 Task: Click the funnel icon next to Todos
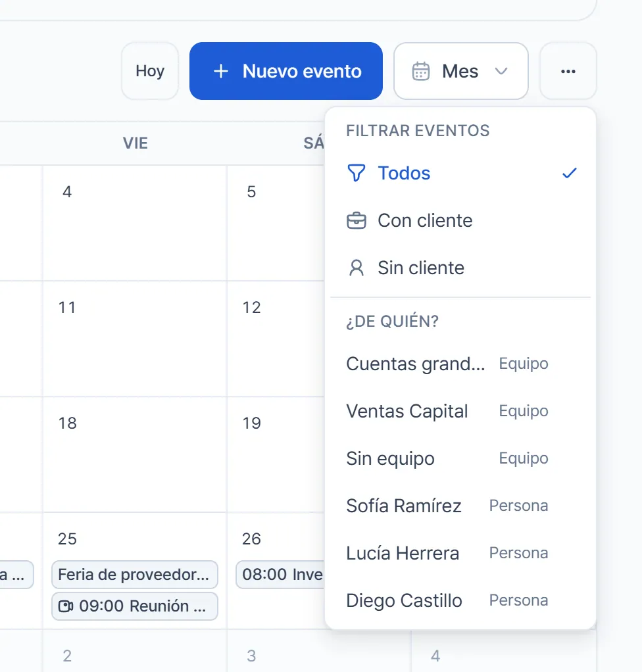(356, 173)
